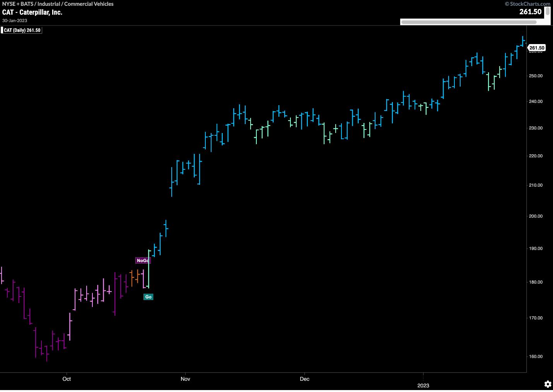Click the StockCharts.com copyright link
The width and height of the screenshot is (553, 392).
click(527, 4)
